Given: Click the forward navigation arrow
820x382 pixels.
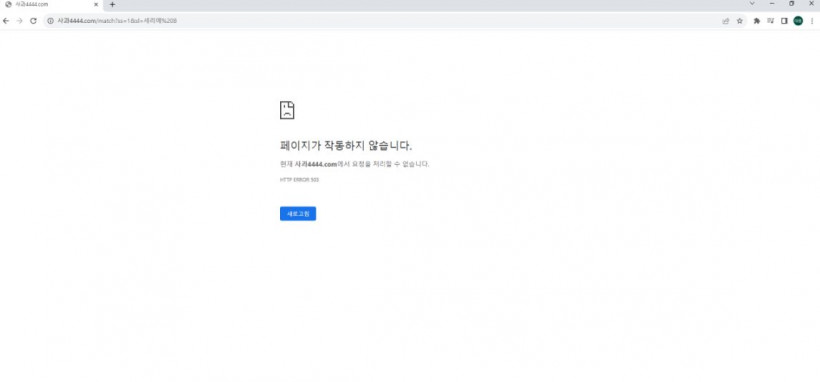Looking at the screenshot, I should pos(19,21).
